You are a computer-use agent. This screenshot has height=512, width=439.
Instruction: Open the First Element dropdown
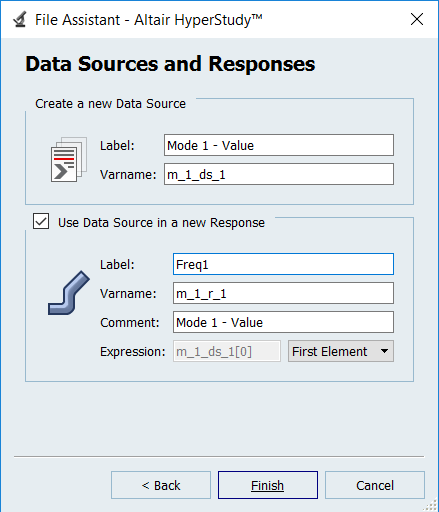[341, 351]
